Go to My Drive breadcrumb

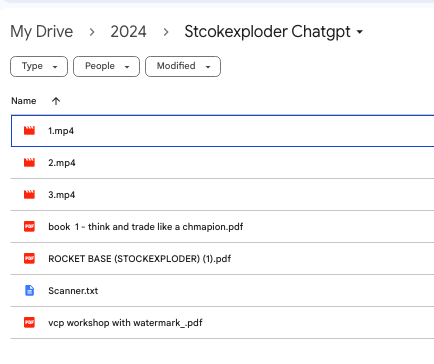pyautogui.click(x=42, y=32)
